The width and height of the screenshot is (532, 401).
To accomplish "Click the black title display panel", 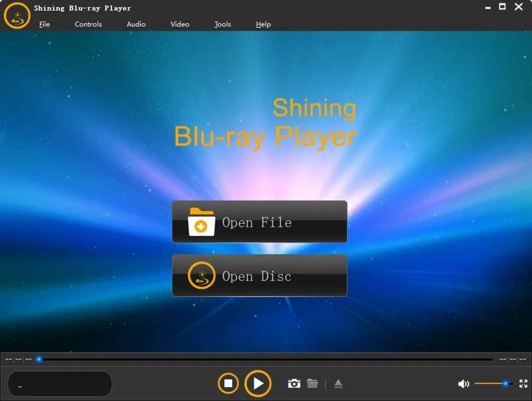I will (59, 384).
